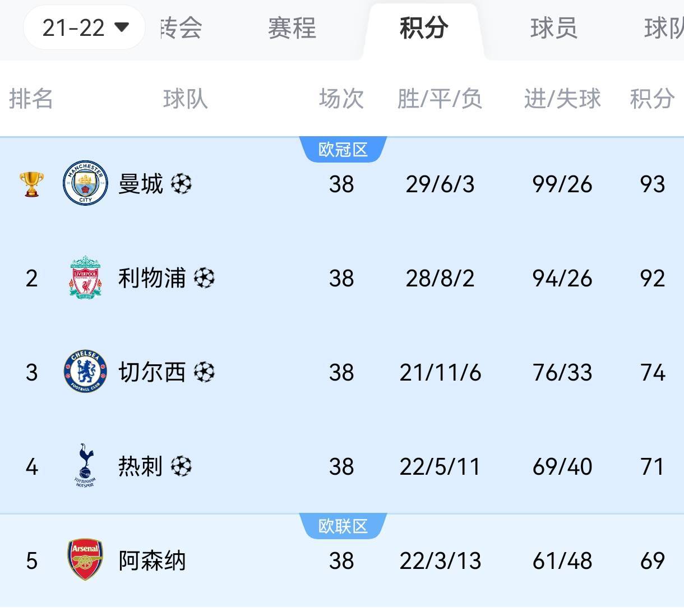The width and height of the screenshot is (684, 616).
Task: Click the 积分 column header
Action: pyautogui.click(x=651, y=99)
